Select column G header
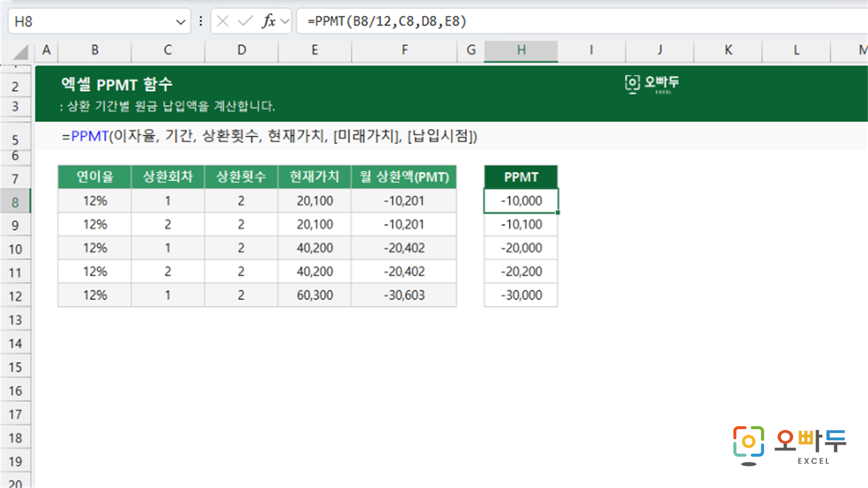868x488 pixels. (471, 50)
